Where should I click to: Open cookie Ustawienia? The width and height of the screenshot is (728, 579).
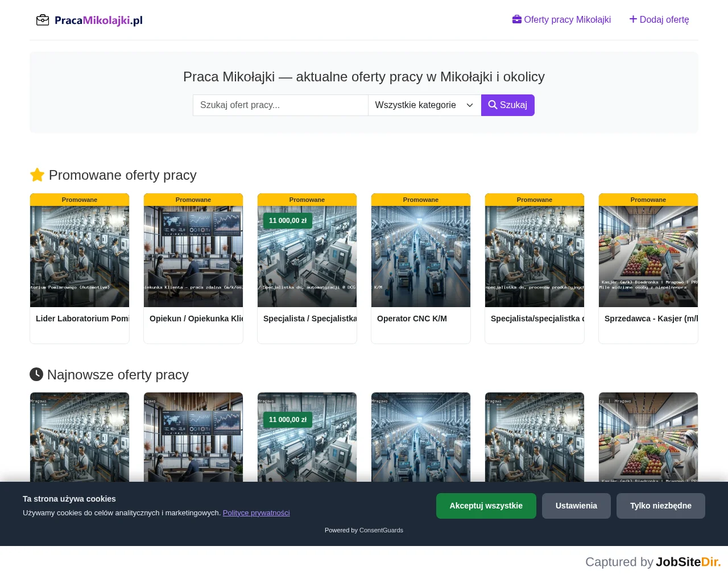pos(576,506)
